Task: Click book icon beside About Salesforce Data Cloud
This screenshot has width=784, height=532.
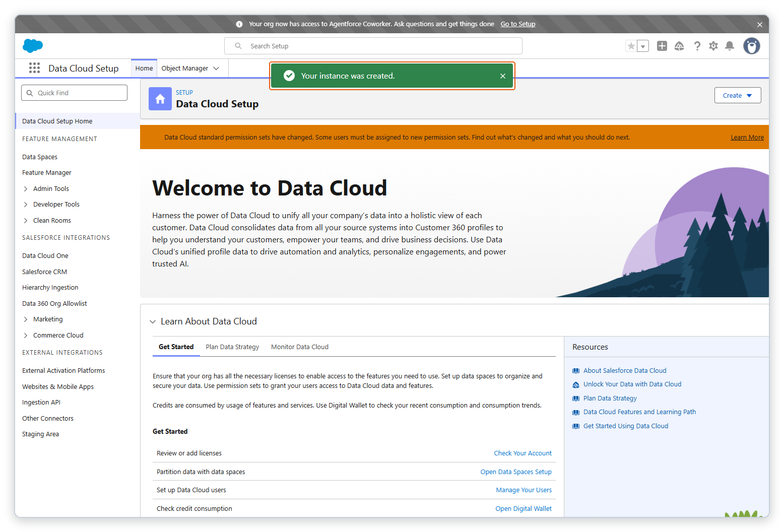Action: click(x=576, y=371)
